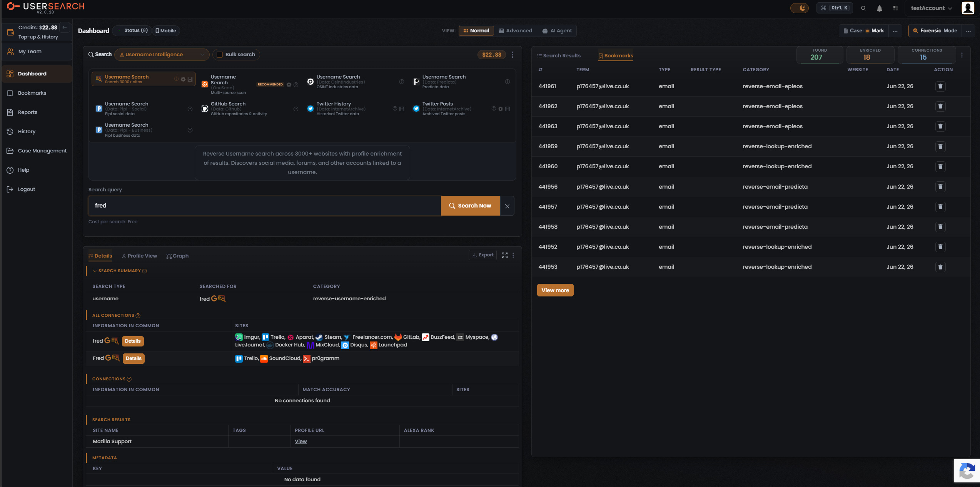
Task: Click View more button
Action: click(555, 290)
